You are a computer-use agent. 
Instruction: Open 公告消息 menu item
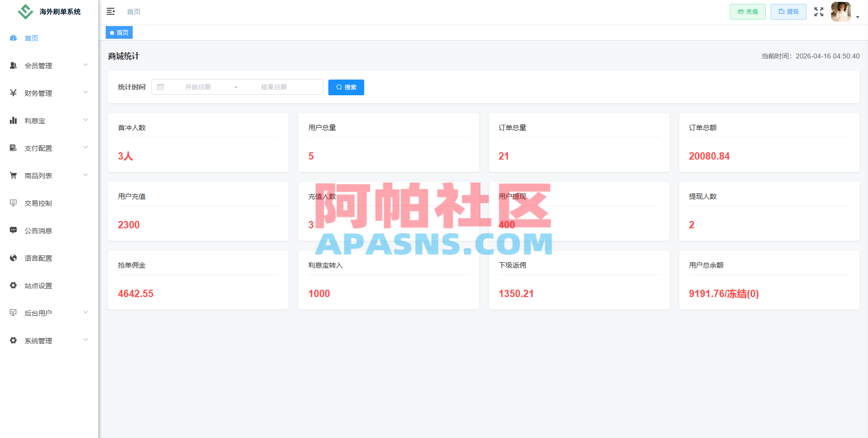(49, 231)
